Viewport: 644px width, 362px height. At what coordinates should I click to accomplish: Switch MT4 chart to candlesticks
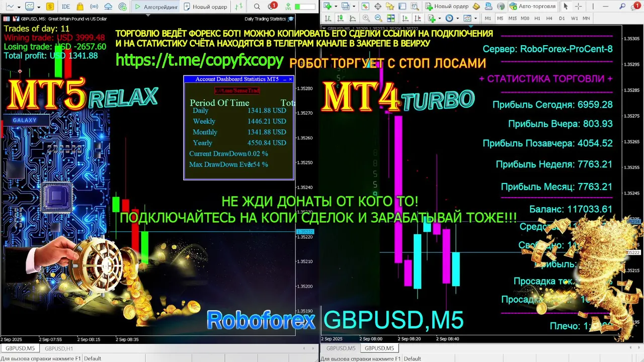pos(340,18)
